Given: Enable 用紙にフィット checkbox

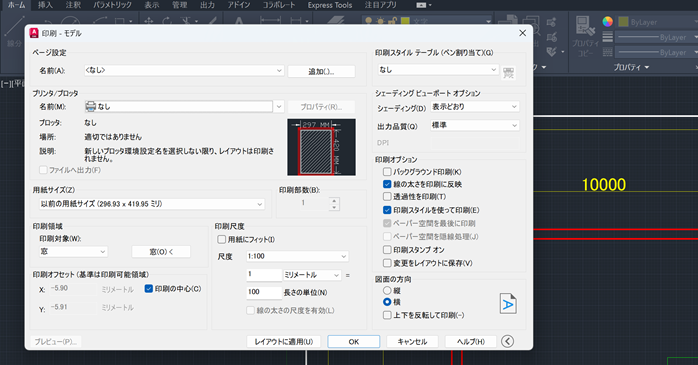Looking at the screenshot, I should coord(222,239).
